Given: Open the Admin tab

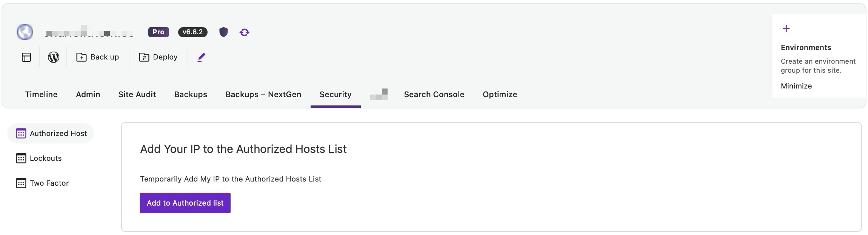Looking at the screenshot, I should (88, 95).
